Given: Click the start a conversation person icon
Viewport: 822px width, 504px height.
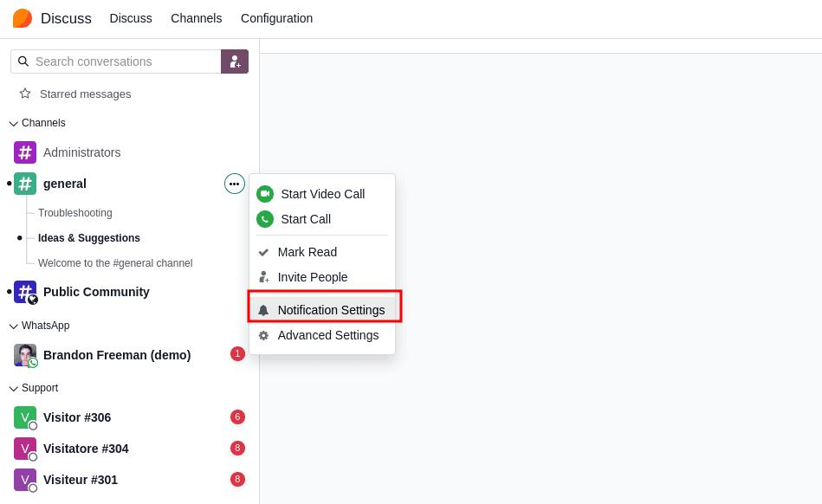Looking at the screenshot, I should (235, 61).
